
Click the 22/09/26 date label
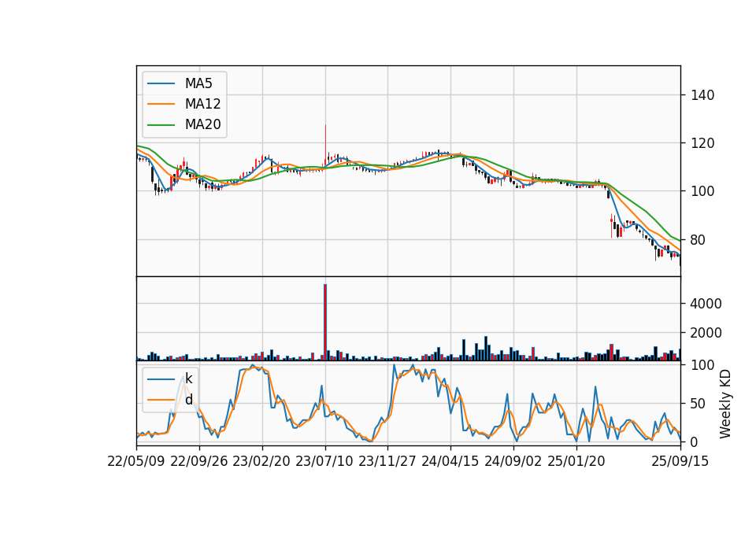pos(199,461)
